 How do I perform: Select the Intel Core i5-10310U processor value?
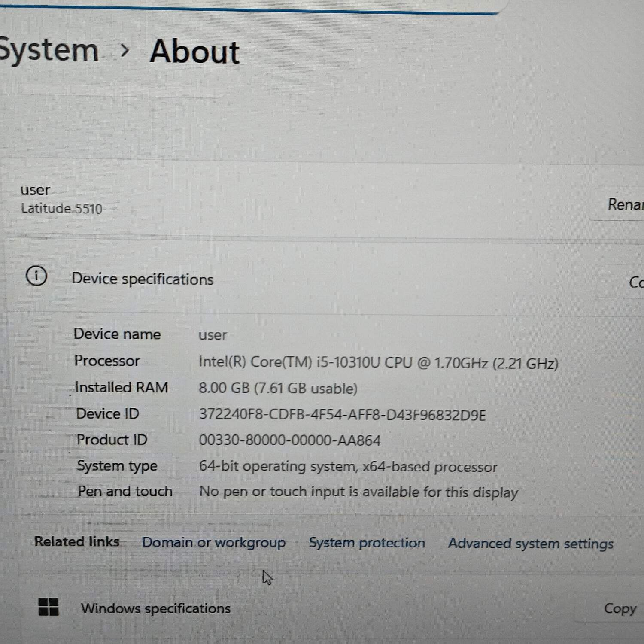pos(378,363)
